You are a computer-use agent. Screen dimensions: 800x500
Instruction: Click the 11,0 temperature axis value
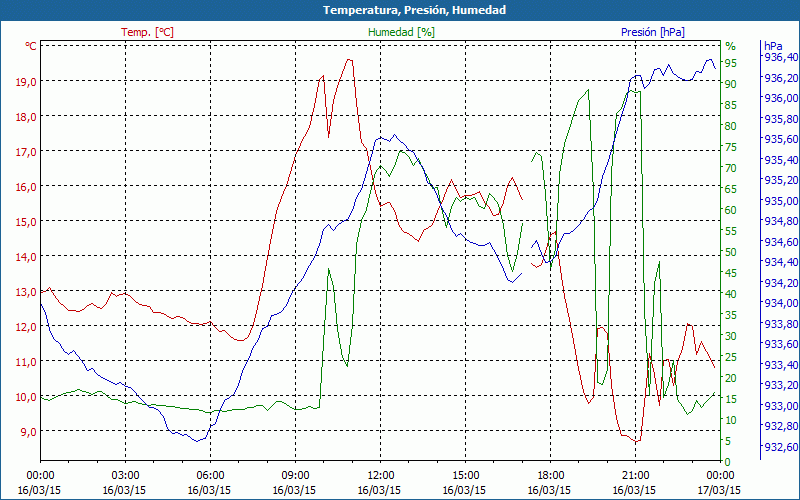26,362
